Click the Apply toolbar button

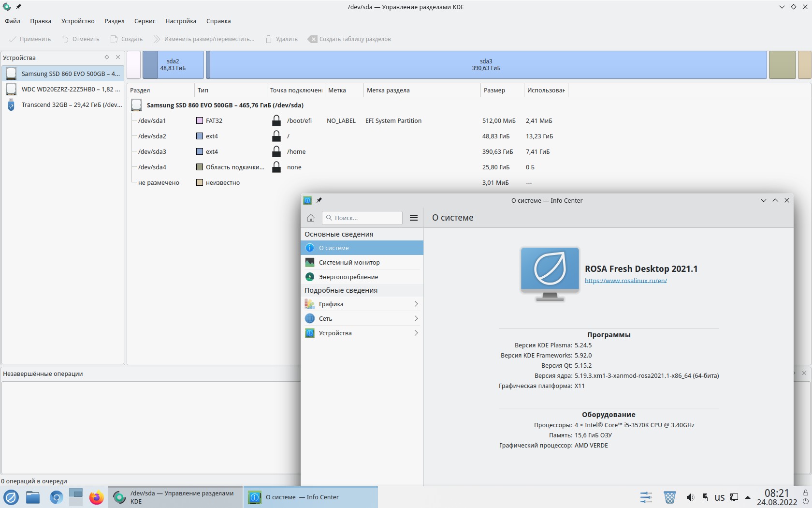pos(30,39)
